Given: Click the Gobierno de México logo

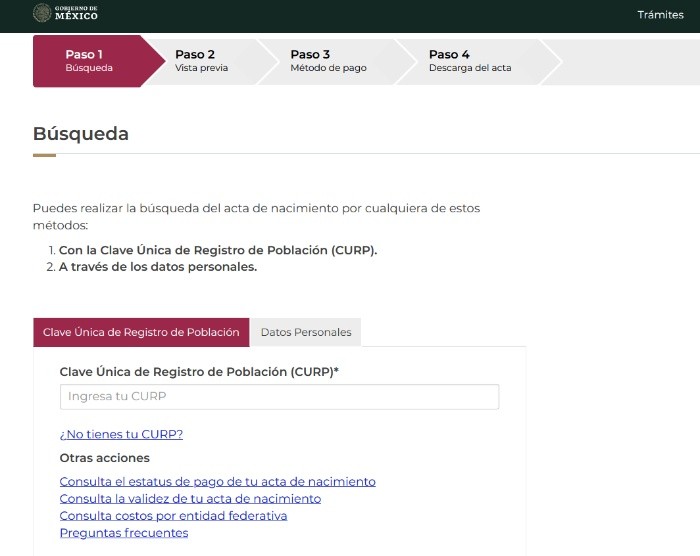Looking at the screenshot, I should click(x=65, y=14).
